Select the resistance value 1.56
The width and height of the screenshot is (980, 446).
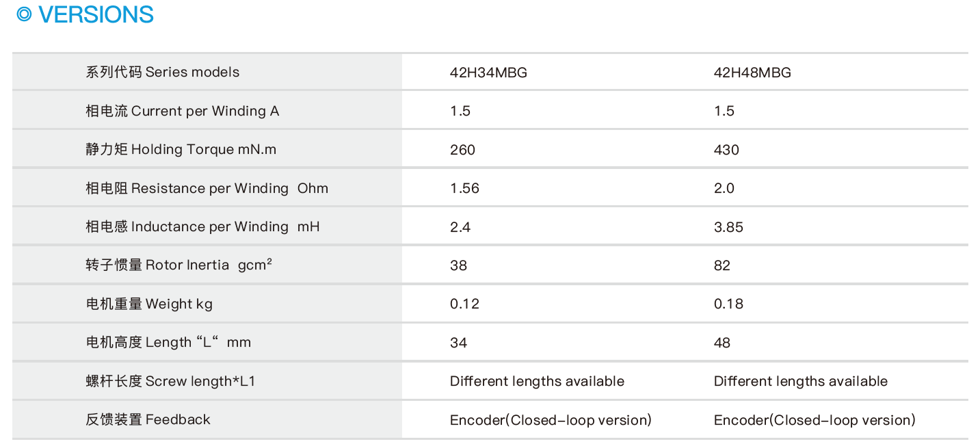[x=464, y=188]
